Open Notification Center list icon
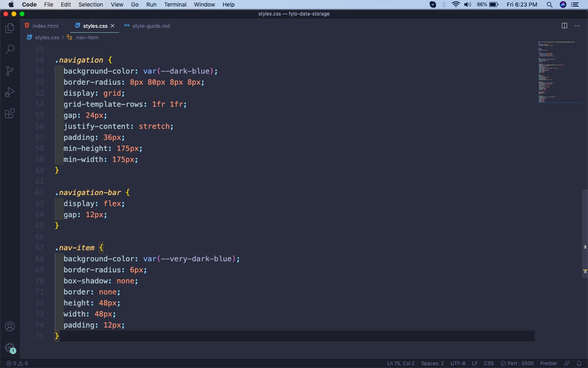 click(575, 4)
